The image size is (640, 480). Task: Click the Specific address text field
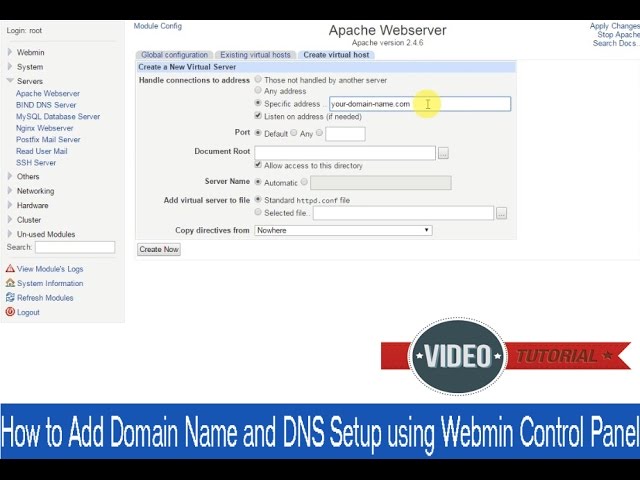[420, 104]
